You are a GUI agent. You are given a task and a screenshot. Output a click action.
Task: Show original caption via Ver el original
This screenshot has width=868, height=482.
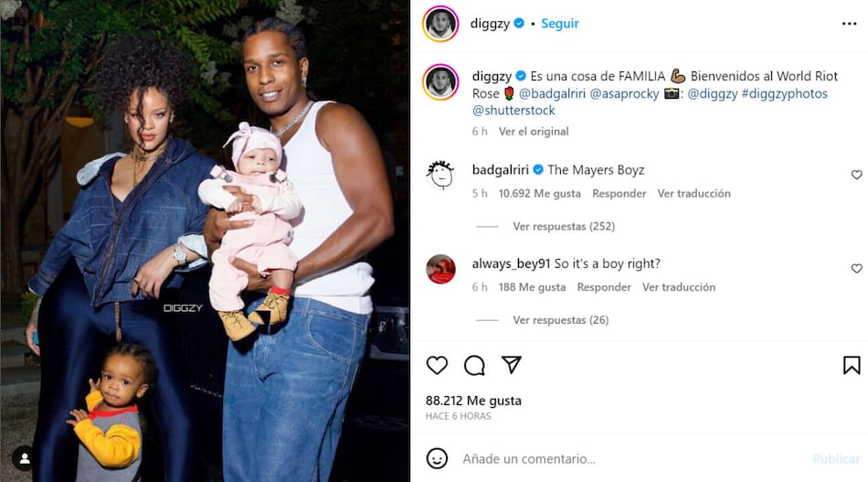tap(534, 132)
